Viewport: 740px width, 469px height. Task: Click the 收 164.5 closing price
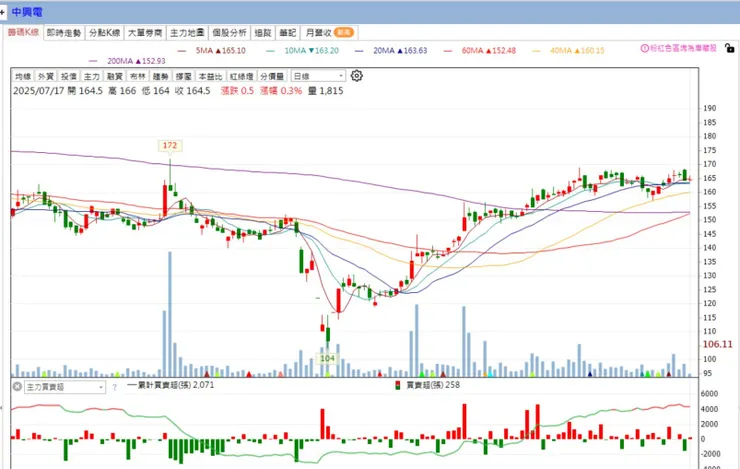coord(193,91)
